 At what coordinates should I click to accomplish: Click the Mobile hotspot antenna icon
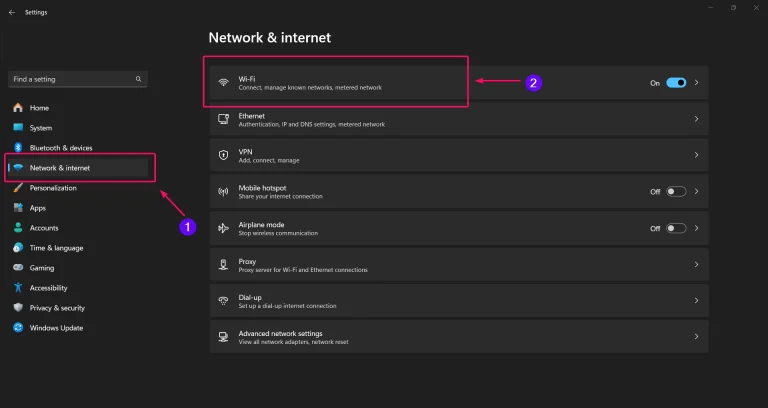223,192
